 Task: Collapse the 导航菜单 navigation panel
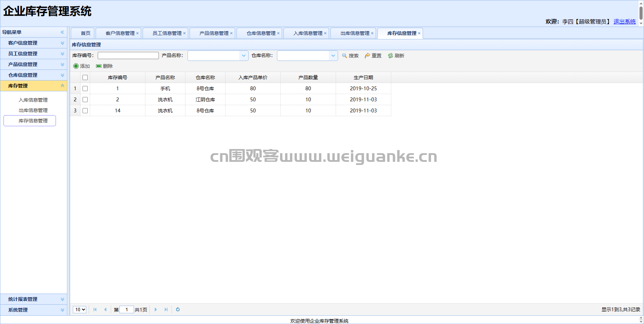click(x=62, y=32)
